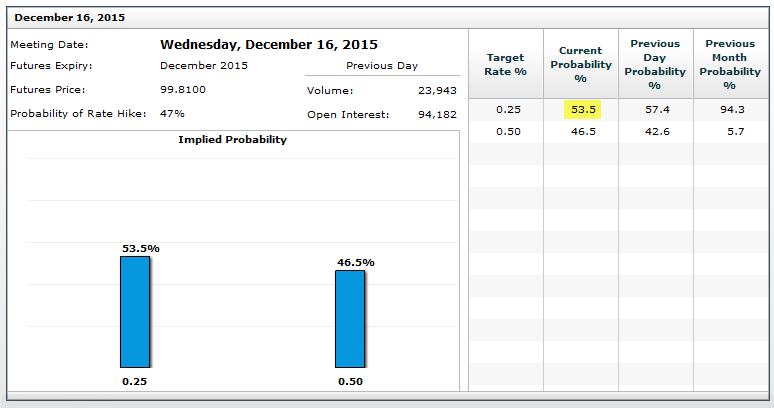774x408 pixels.
Task: Click the blue 0.25 rate bar
Action: point(135,311)
